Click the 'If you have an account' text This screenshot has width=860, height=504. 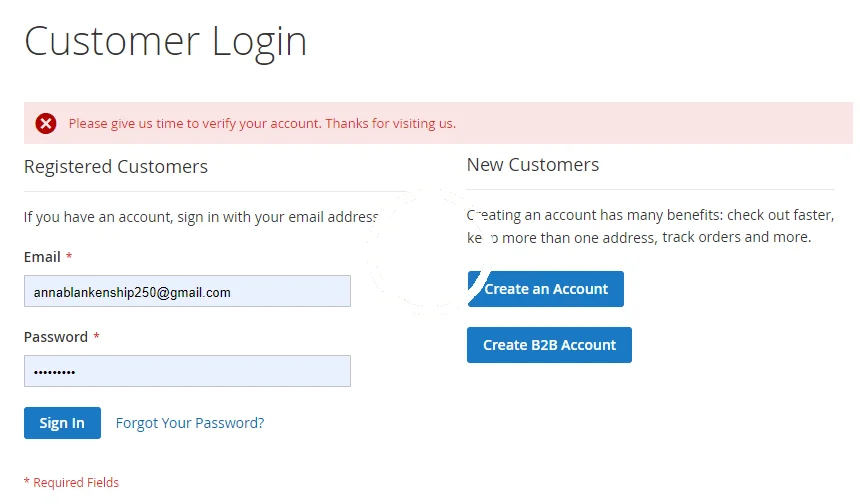(x=200, y=216)
